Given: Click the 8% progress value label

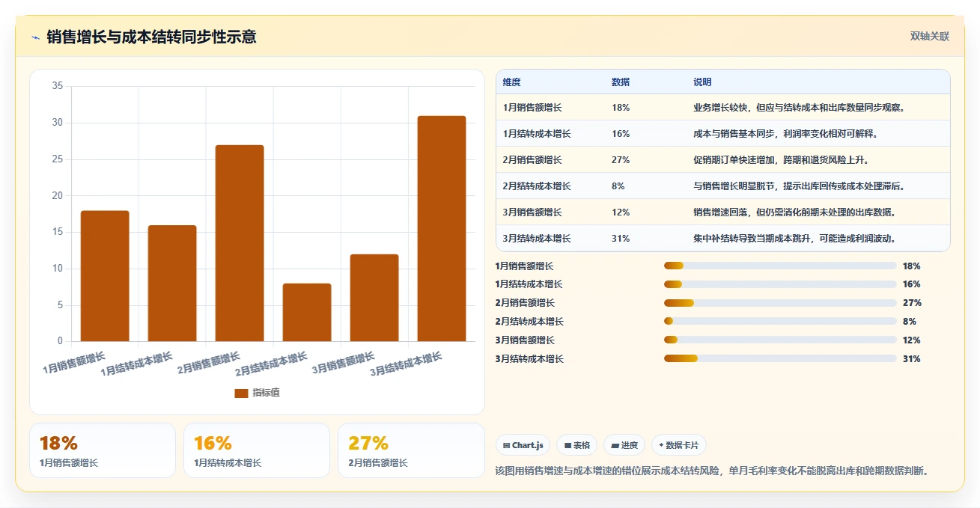Looking at the screenshot, I should coord(909,322).
